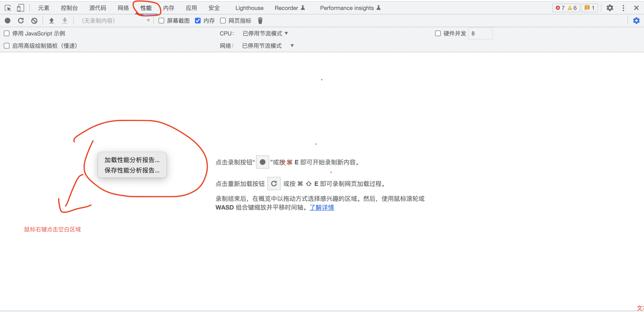Select 加载性能分析报告 from context menu
The height and width of the screenshot is (312, 644).
pos(132,160)
